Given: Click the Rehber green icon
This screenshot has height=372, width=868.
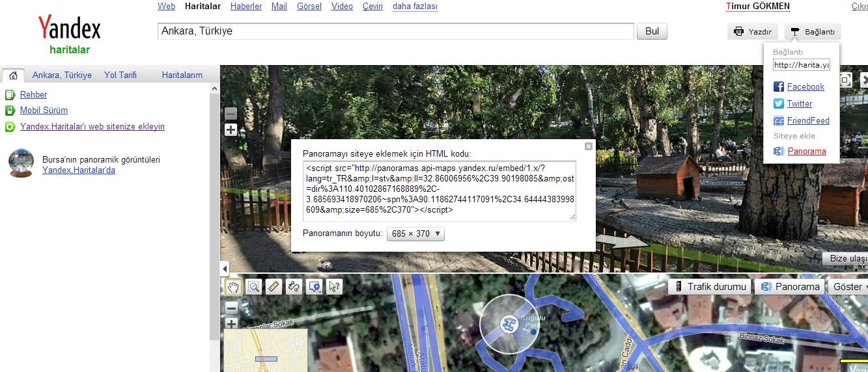Looking at the screenshot, I should coord(10,95).
